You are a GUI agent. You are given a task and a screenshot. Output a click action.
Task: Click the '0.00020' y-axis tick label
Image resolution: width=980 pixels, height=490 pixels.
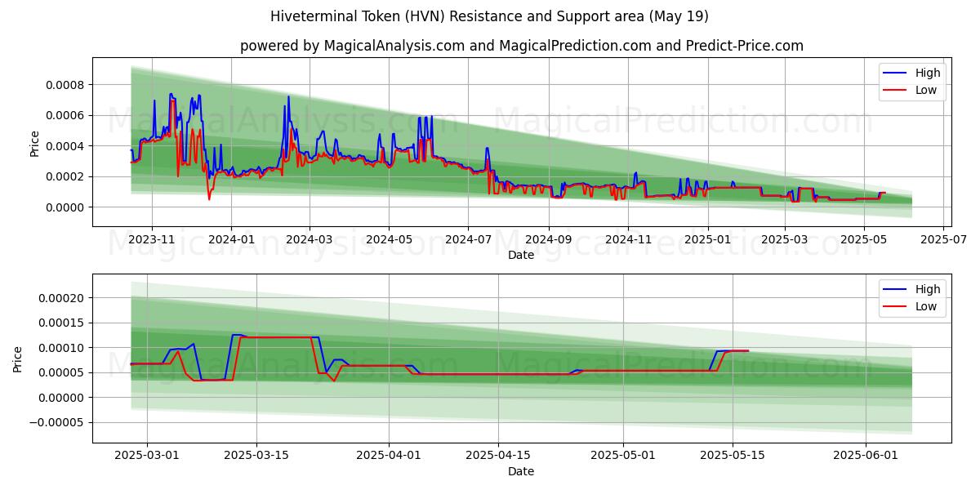click(x=63, y=298)
